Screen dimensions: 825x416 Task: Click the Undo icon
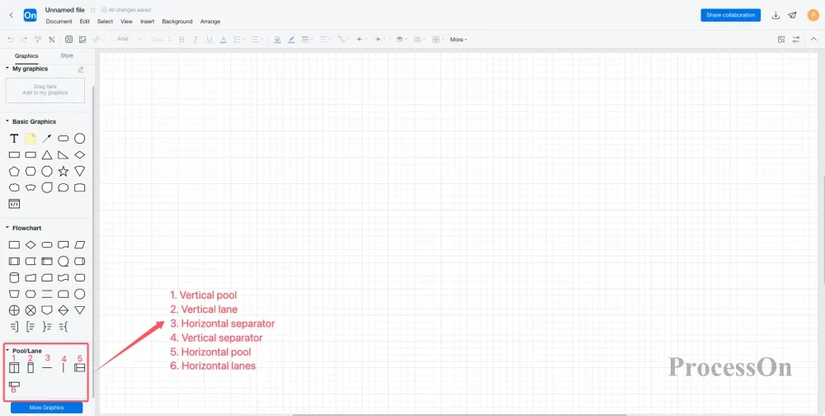click(10, 39)
